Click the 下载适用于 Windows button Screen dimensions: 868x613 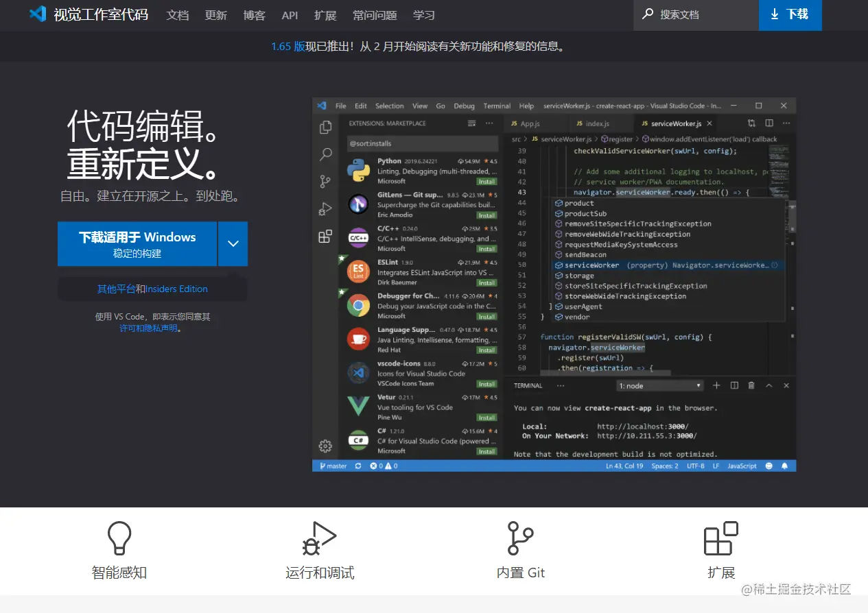click(137, 244)
